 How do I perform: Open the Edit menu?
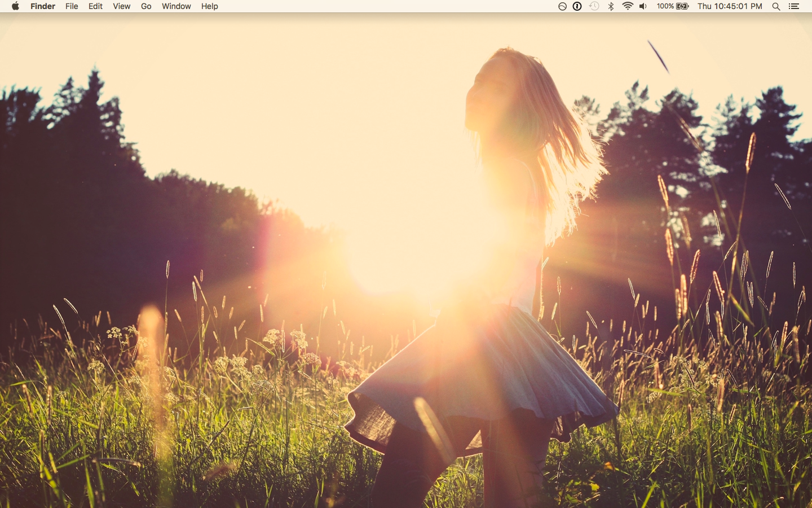tap(95, 6)
